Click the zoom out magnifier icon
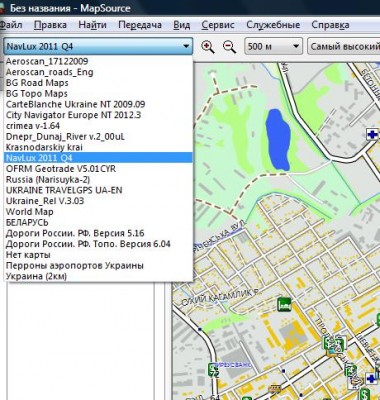This screenshot has height=400, width=380. [229, 47]
